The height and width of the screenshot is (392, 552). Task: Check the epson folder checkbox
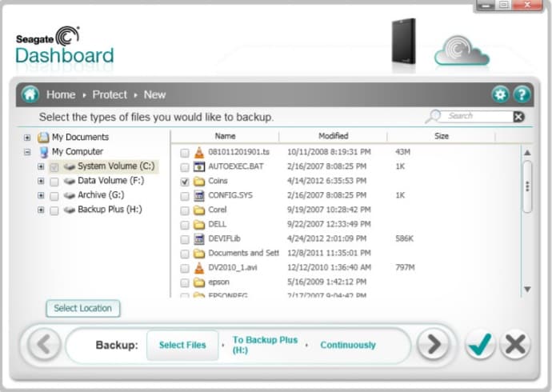185,282
